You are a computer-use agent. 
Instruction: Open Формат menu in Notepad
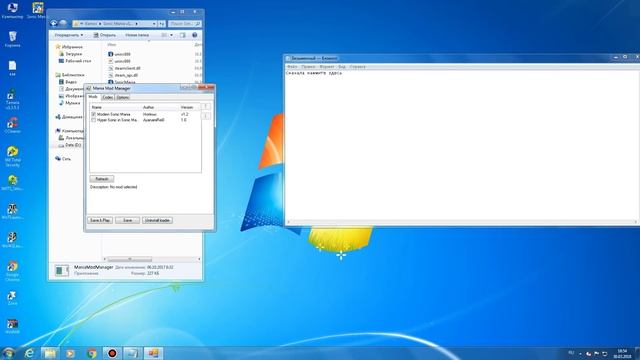tap(327, 67)
